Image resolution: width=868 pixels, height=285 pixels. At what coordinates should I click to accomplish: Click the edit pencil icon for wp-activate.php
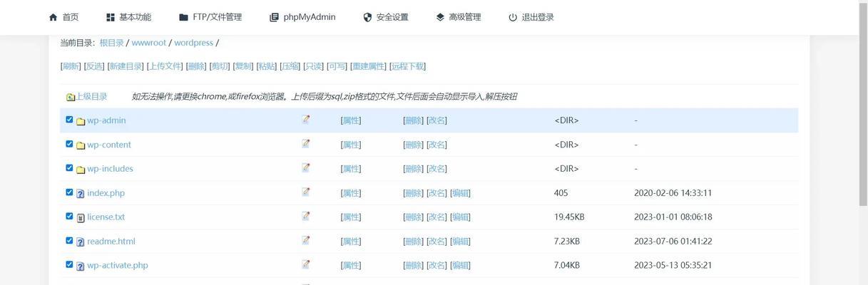tap(306, 264)
